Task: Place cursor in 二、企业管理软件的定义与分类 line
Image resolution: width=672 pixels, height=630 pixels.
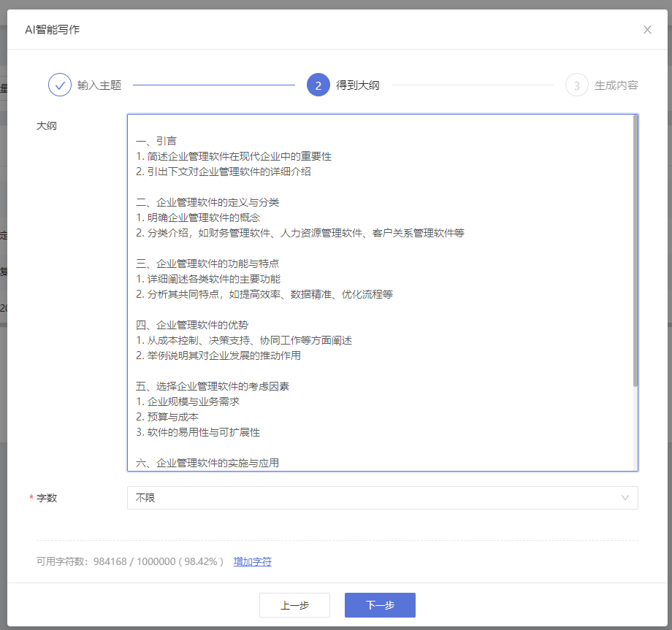Action: 207,202
